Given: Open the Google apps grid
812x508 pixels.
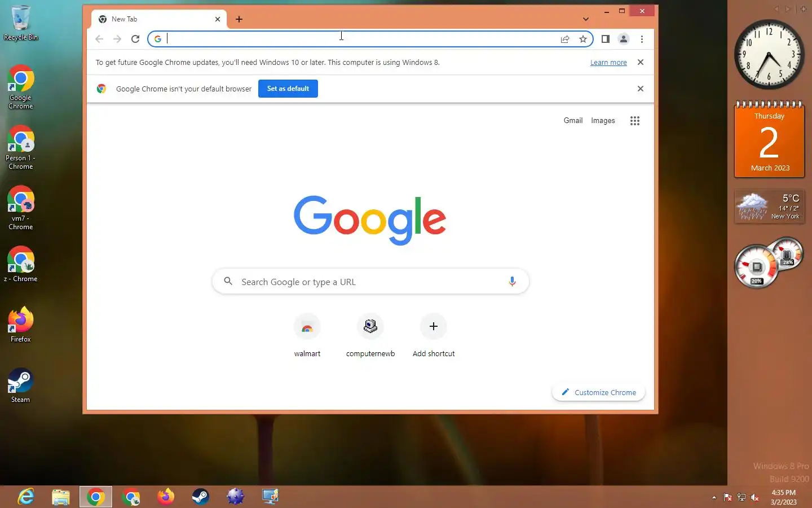Looking at the screenshot, I should (x=635, y=121).
